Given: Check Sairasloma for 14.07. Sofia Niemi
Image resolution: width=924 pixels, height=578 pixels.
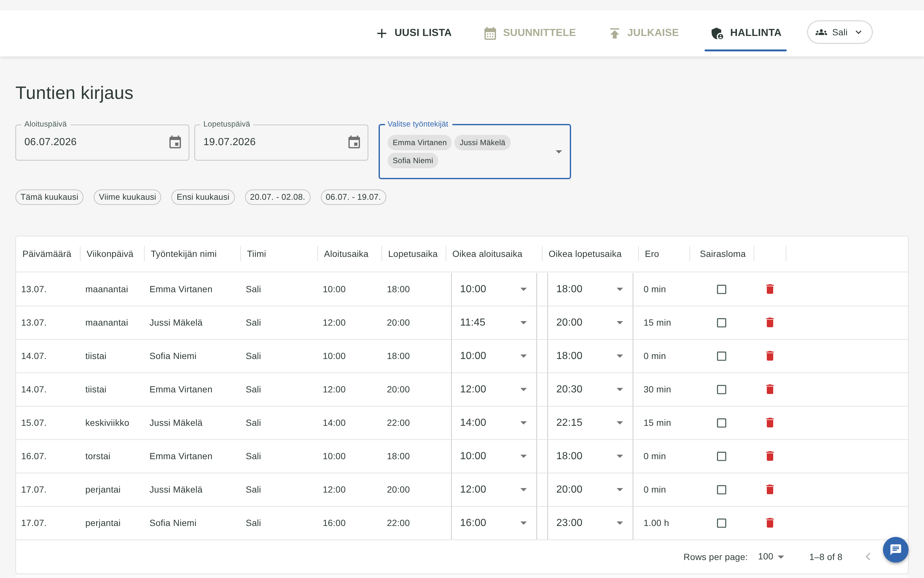Looking at the screenshot, I should click(721, 356).
